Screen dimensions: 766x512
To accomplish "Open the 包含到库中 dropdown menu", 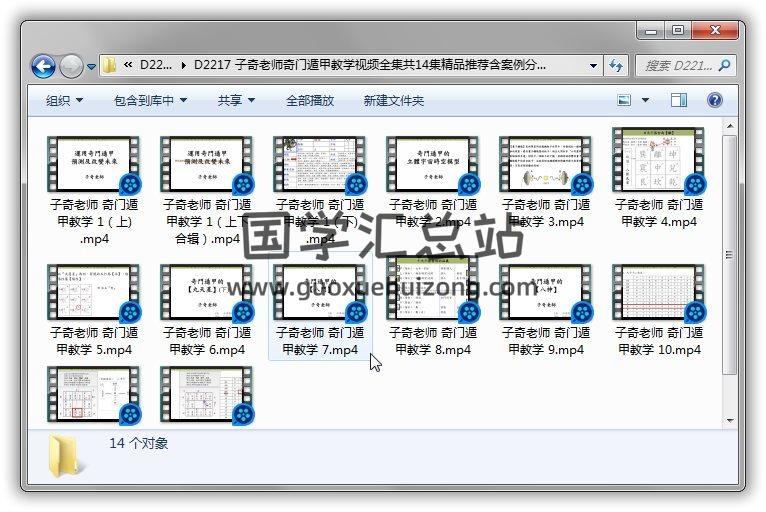I will [150, 101].
